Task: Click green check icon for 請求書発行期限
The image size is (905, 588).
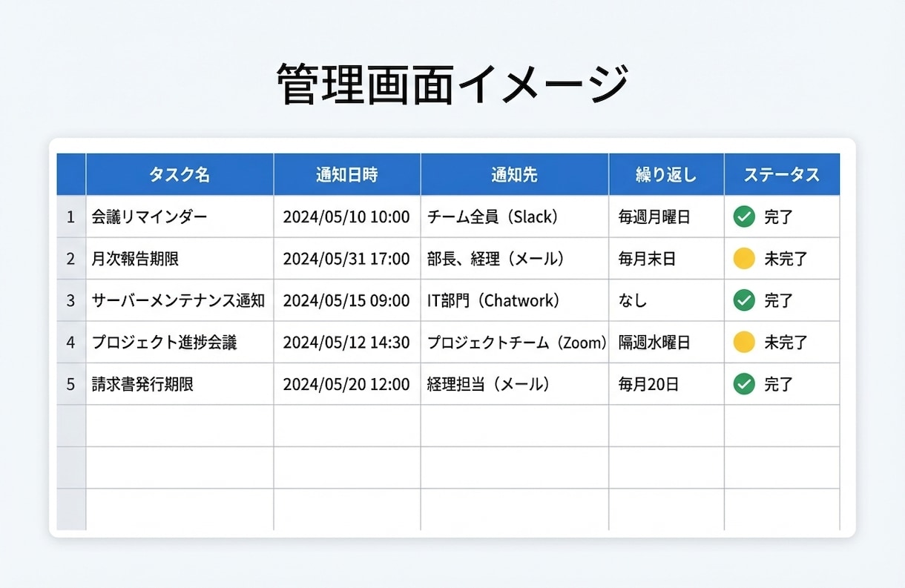Action: (x=744, y=384)
